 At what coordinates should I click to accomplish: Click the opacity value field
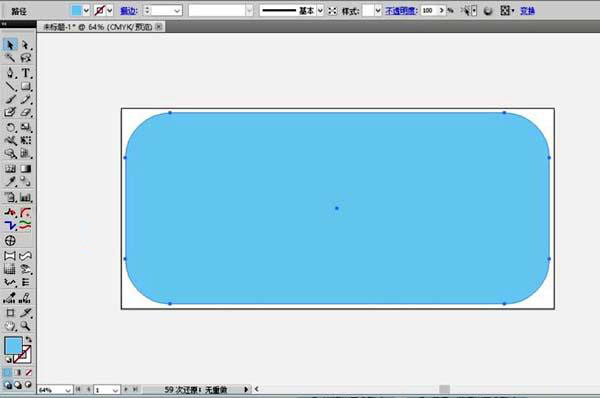tap(429, 11)
